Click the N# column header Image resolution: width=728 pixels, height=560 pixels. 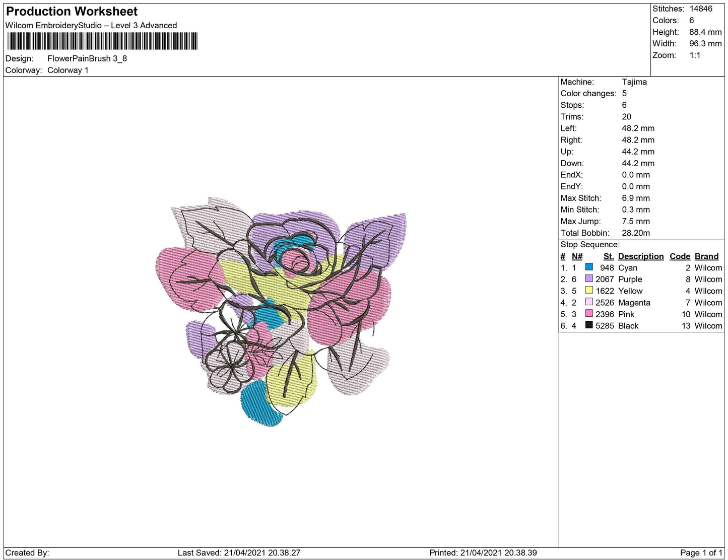(x=576, y=256)
